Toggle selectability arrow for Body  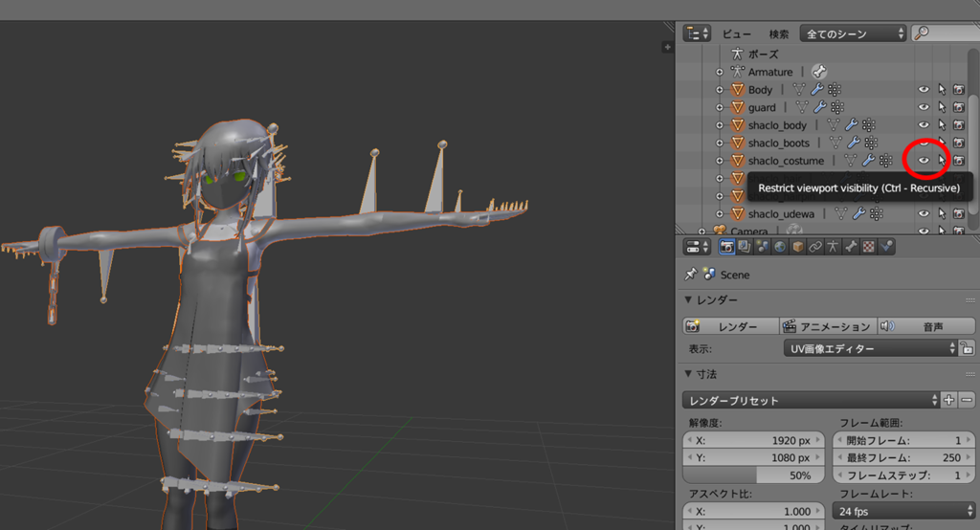point(942,89)
